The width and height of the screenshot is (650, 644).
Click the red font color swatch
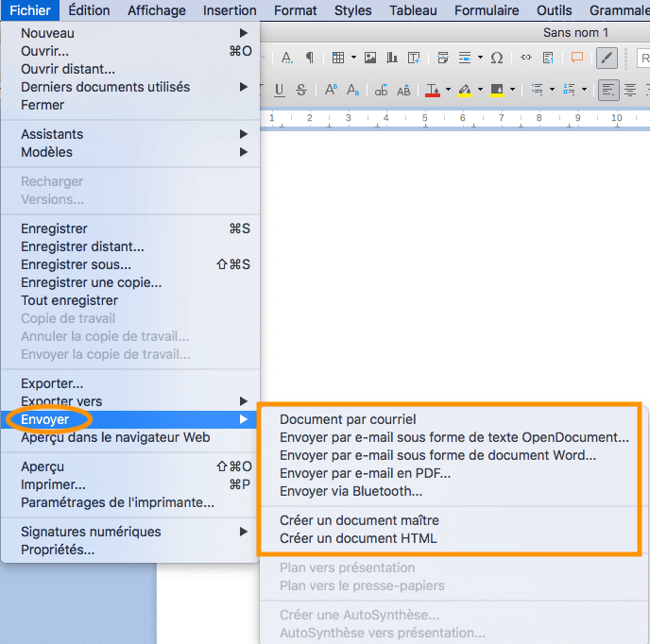tap(433, 91)
